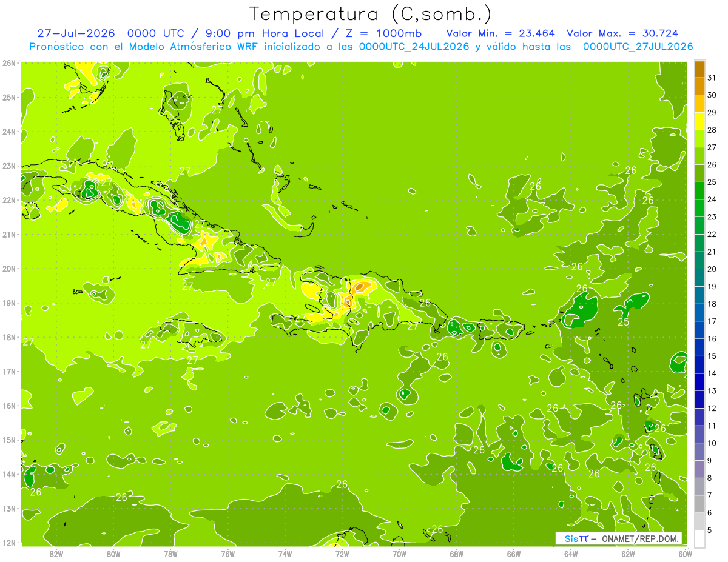This screenshot has height=562, width=728.
Task: Click the latitude label "25N"
Action: click(x=9, y=97)
